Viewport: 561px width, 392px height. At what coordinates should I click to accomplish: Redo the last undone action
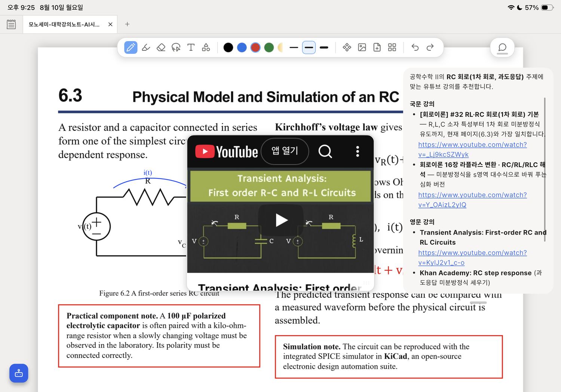(430, 47)
